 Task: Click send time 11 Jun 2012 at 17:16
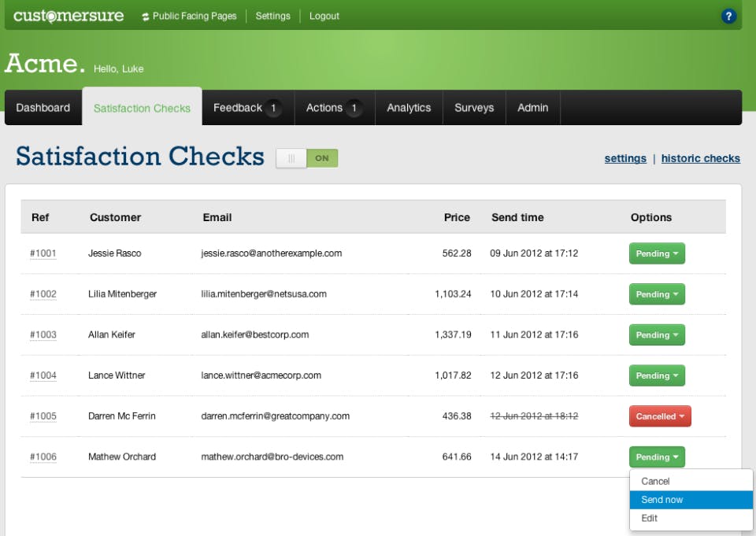[534, 335]
